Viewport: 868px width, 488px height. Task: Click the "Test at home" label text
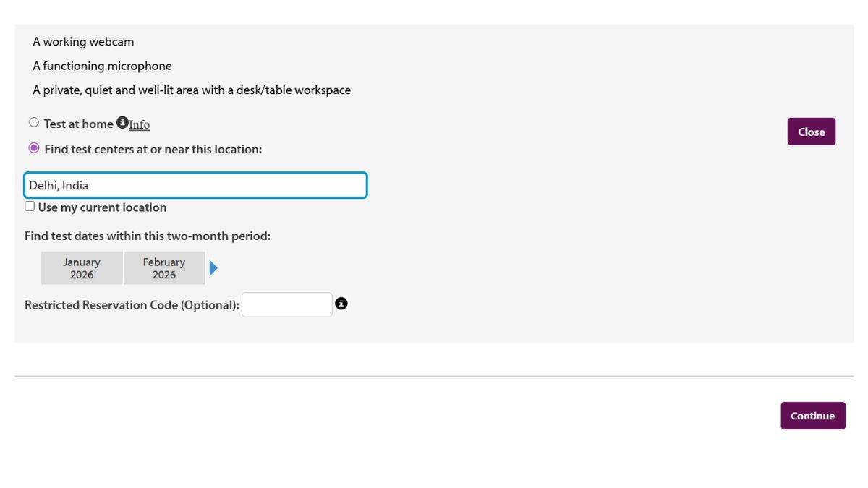[x=78, y=124]
